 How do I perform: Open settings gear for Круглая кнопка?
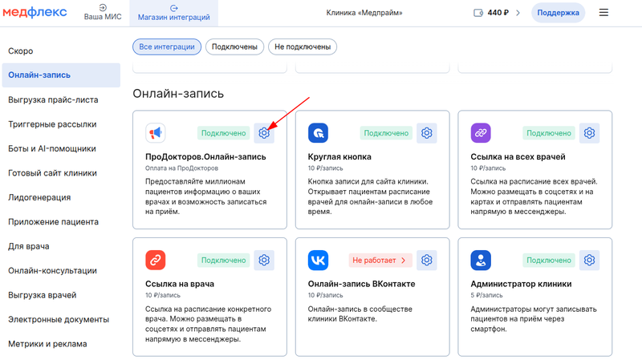click(427, 133)
